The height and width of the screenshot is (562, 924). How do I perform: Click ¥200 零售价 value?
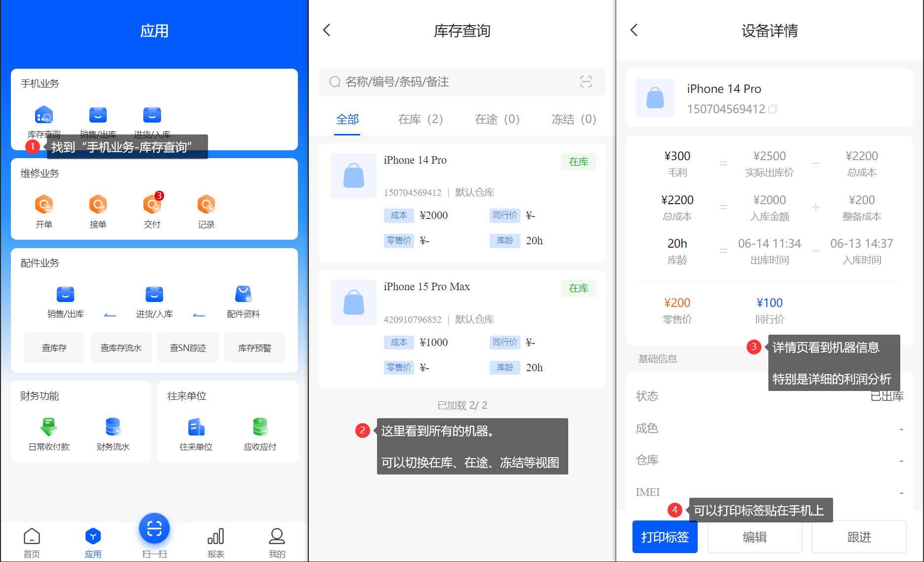pos(677,303)
